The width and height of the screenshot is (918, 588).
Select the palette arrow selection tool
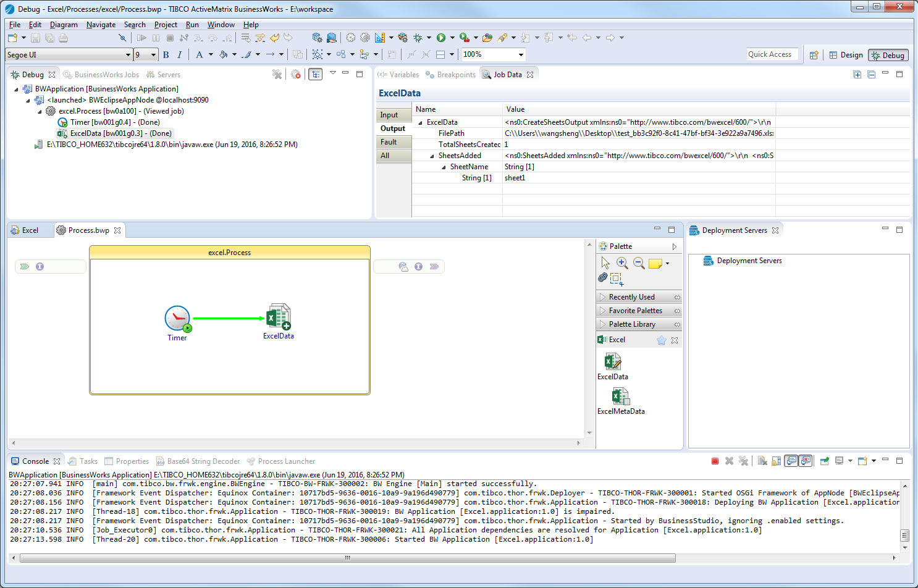pyautogui.click(x=605, y=263)
